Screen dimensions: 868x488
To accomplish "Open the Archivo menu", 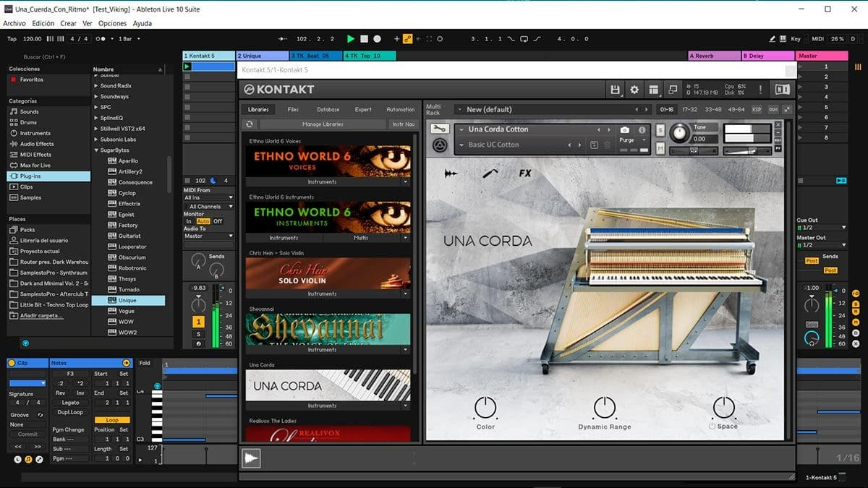I will coord(14,23).
